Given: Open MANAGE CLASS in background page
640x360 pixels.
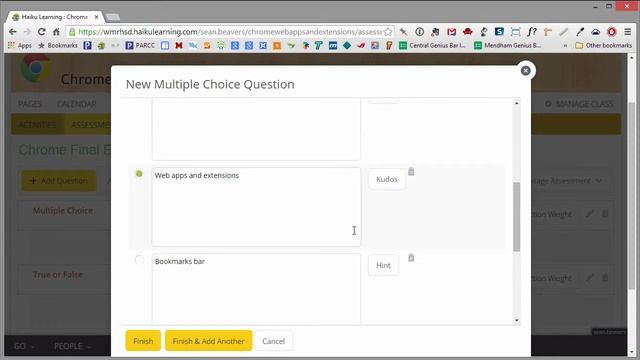Looking at the screenshot, I should 579,104.
